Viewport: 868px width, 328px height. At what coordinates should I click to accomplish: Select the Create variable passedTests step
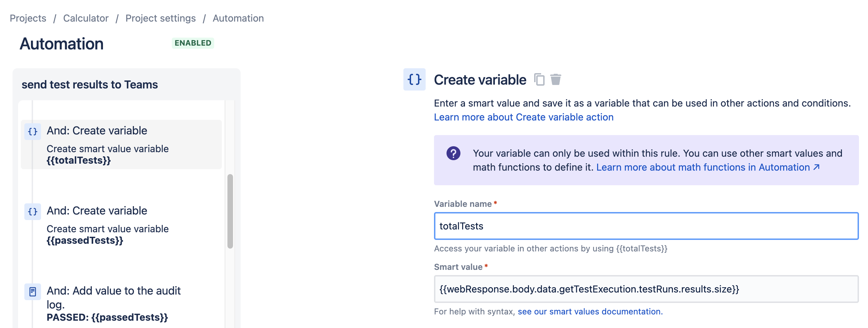point(121,225)
